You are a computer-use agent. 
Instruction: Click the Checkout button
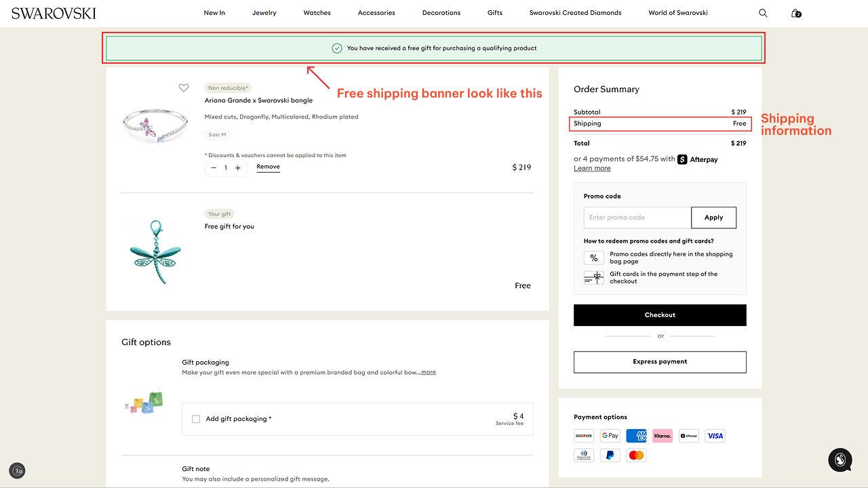[x=659, y=314]
